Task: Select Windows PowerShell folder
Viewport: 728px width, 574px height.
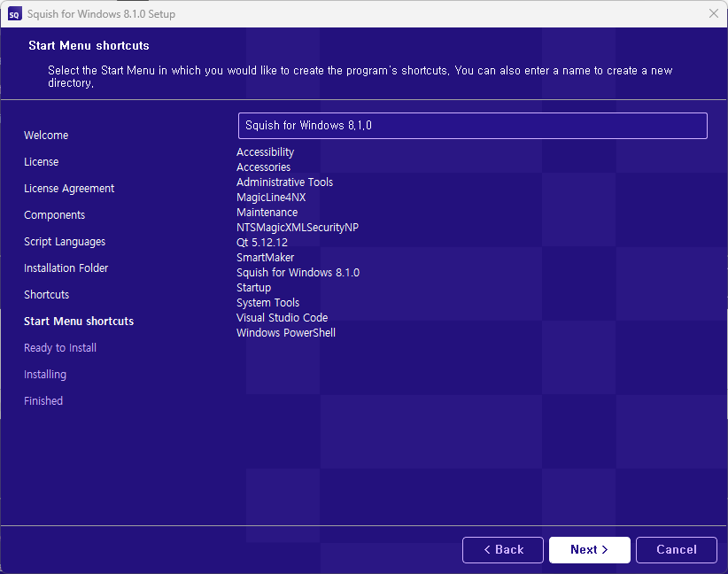Action: [x=286, y=333]
